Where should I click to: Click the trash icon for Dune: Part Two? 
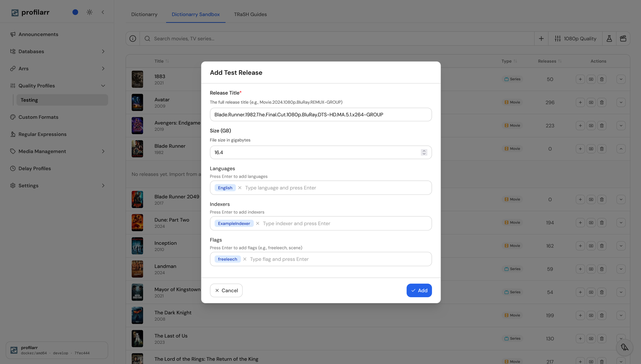pos(602,223)
